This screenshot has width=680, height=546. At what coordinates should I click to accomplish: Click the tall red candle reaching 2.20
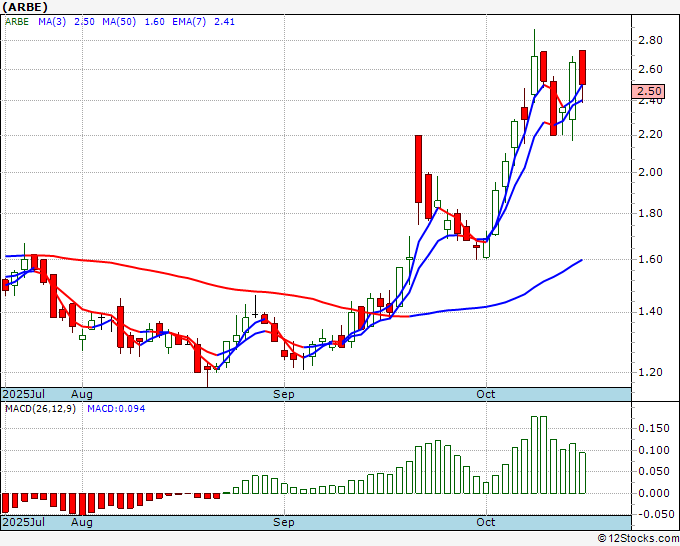[x=418, y=169]
